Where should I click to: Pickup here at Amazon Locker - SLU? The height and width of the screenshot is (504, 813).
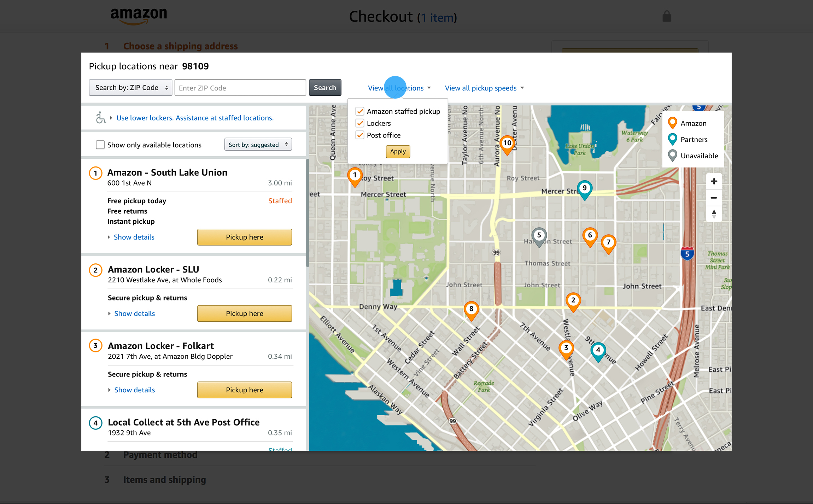[x=244, y=313]
